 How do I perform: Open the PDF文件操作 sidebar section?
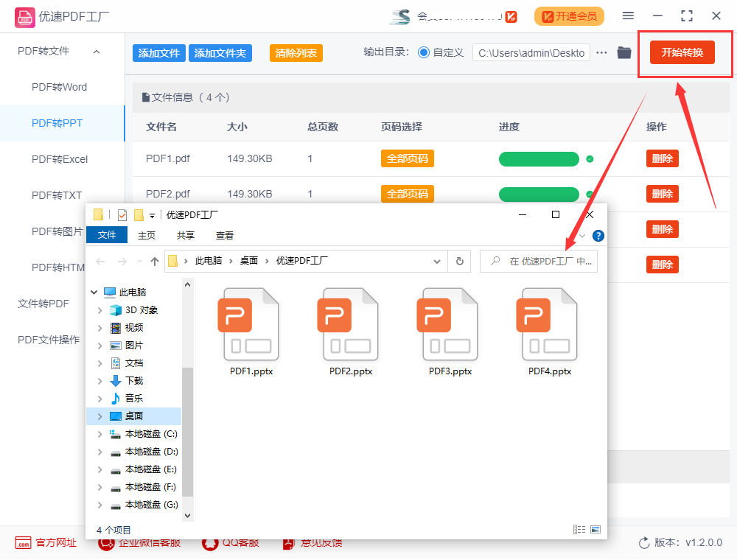pyautogui.click(x=49, y=340)
